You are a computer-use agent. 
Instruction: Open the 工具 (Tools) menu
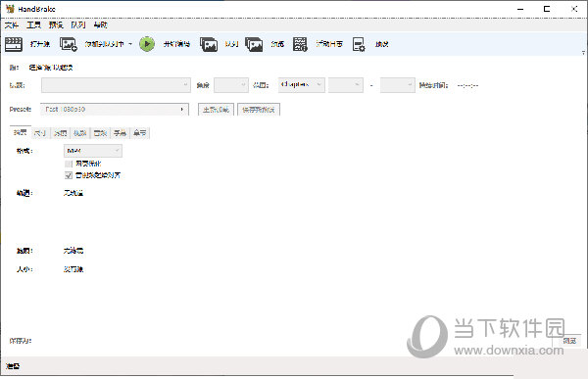(33, 24)
